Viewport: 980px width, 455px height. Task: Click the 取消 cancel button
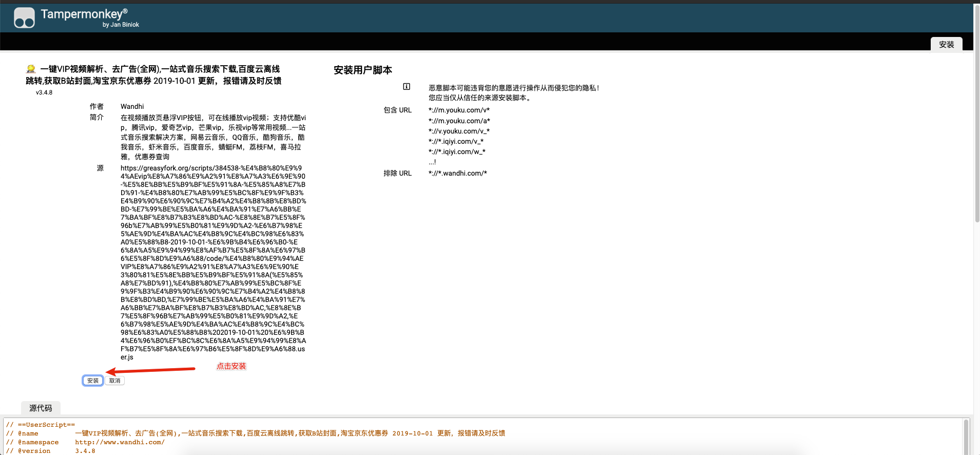click(x=115, y=381)
